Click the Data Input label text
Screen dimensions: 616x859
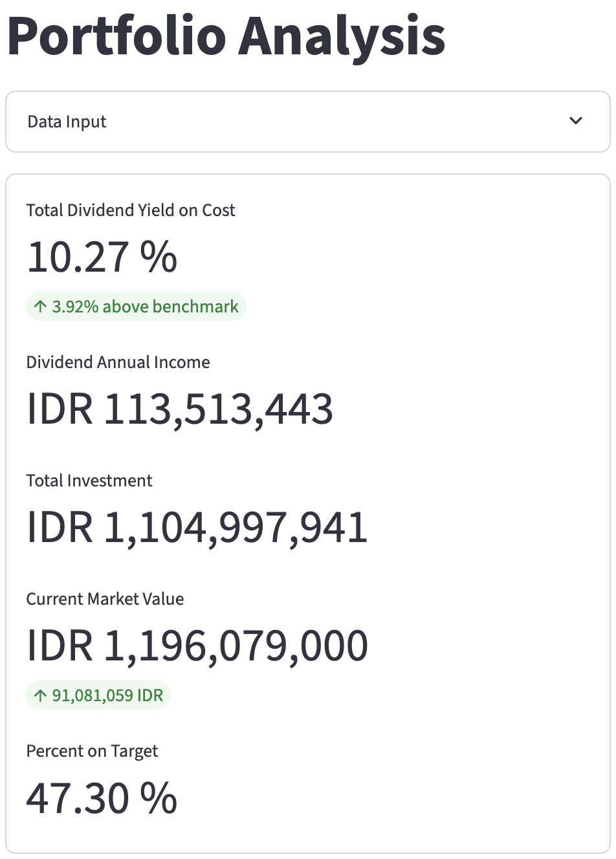pos(67,122)
